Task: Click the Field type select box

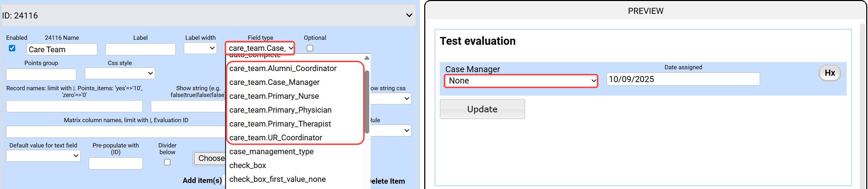Action: [260, 48]
